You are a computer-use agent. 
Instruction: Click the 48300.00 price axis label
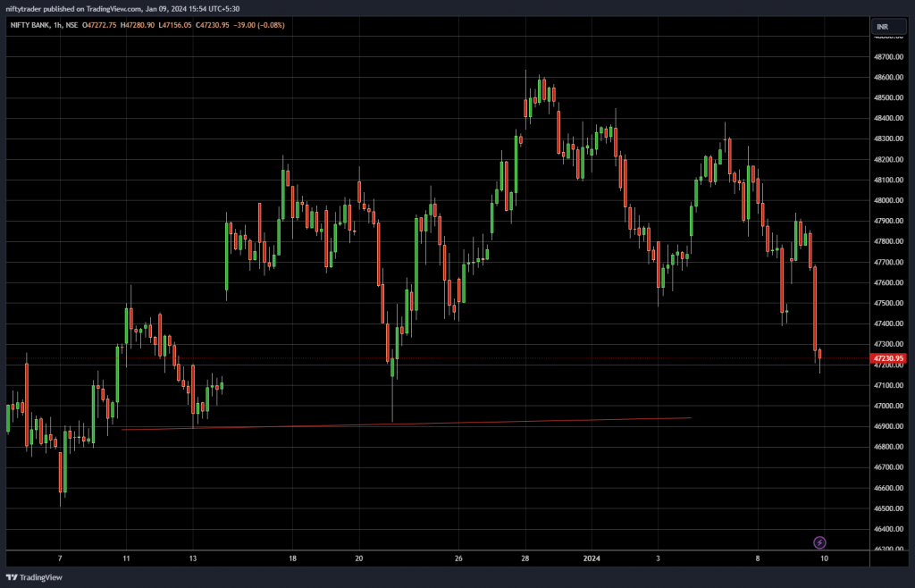888,139
